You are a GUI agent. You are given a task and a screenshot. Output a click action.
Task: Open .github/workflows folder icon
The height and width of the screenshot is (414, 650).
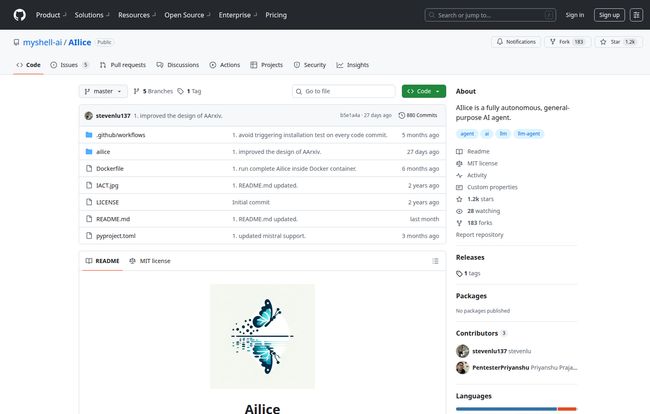(x=89, y=135)
